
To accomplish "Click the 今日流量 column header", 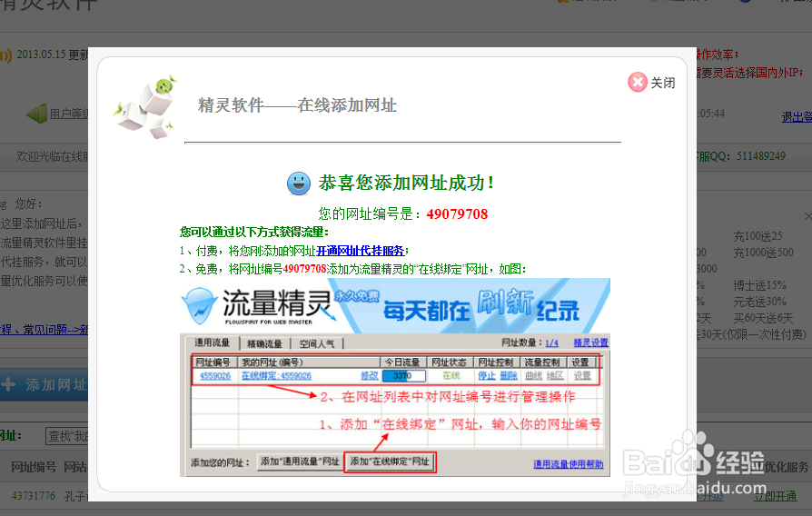I will (402, 362).
